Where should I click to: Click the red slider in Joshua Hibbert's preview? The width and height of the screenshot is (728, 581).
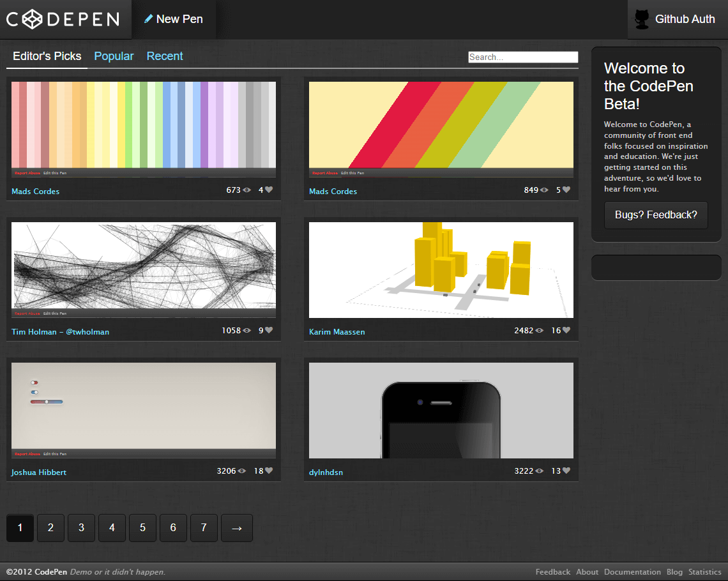click(x=46, y=402)
